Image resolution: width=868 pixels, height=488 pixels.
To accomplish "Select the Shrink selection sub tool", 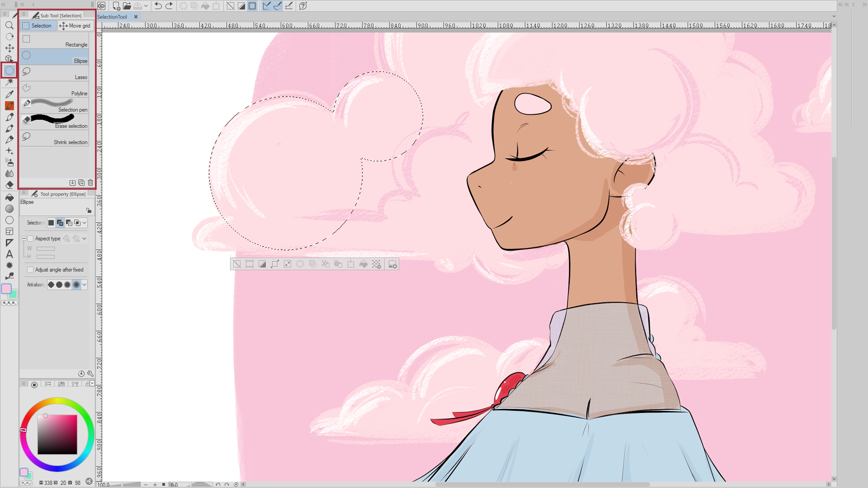I will click(x=54, y=138).
